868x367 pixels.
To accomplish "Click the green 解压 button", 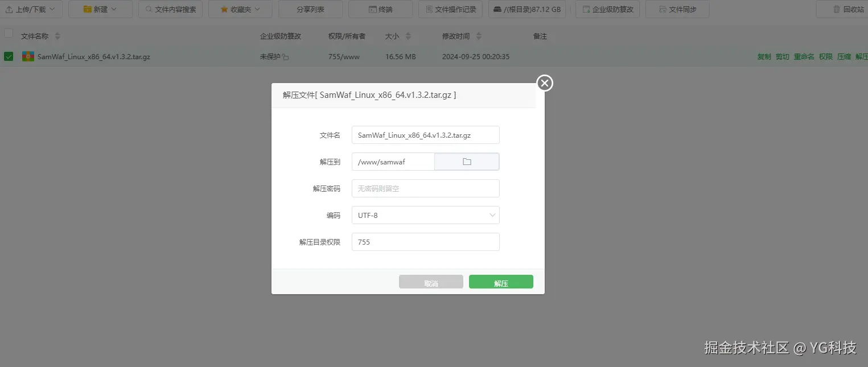I will [501, 282].
